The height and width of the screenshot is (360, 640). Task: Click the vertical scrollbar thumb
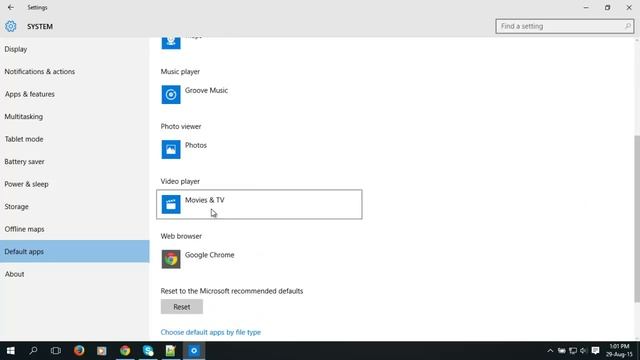637,219
